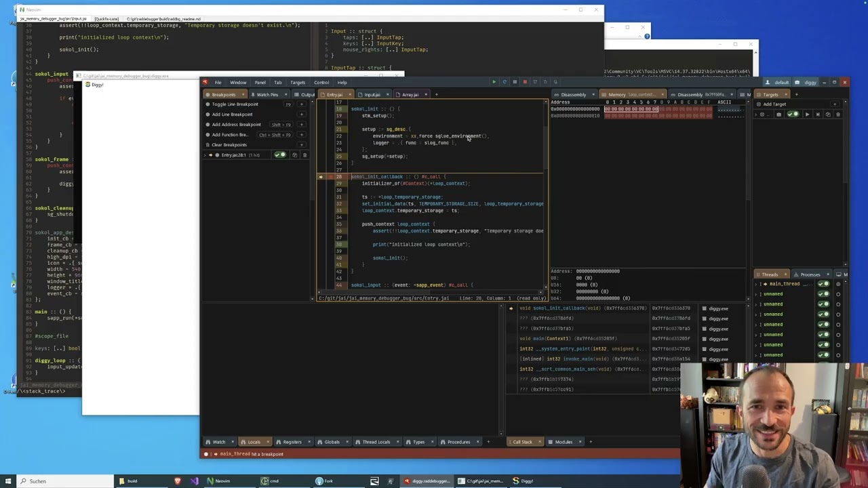Click plus button beside Add Target

pyautogui.click(x=835, y=104)
